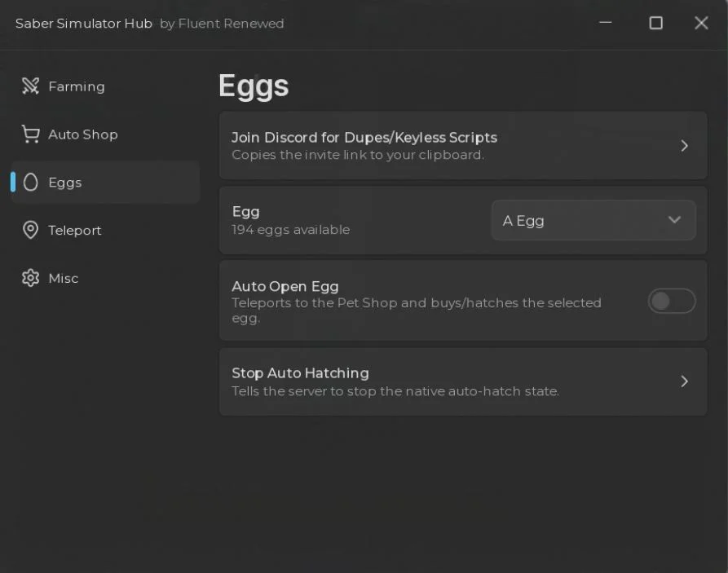Image resolution: width=728 pixels, height=573 pixels.
Task: Click the crossed swords Farming icon
Action: tap(31, 86)
